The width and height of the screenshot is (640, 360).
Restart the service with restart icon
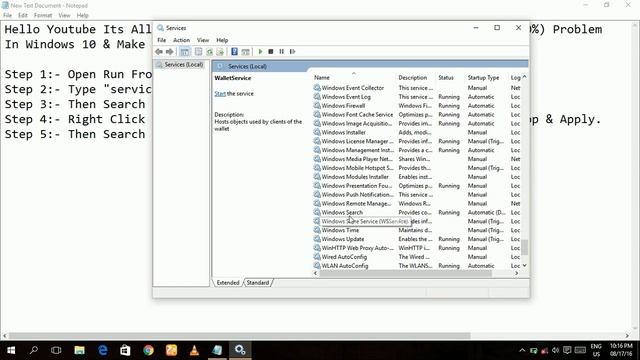point(292,52)
